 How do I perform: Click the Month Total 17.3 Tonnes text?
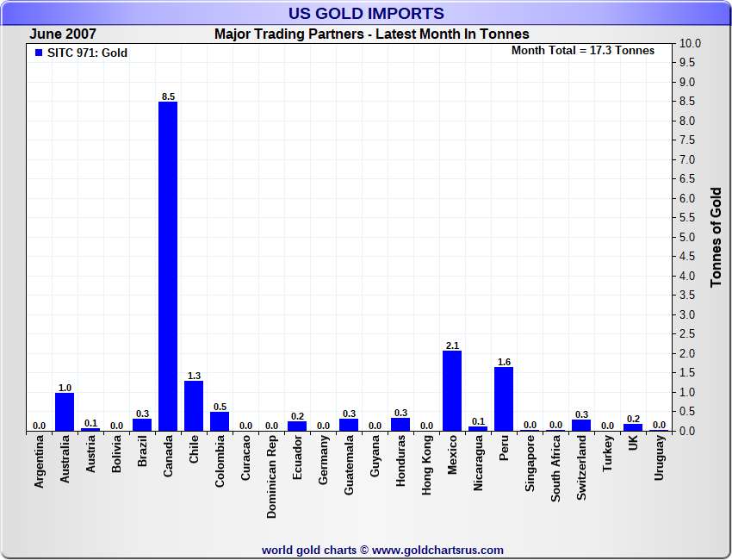point(583,51)
